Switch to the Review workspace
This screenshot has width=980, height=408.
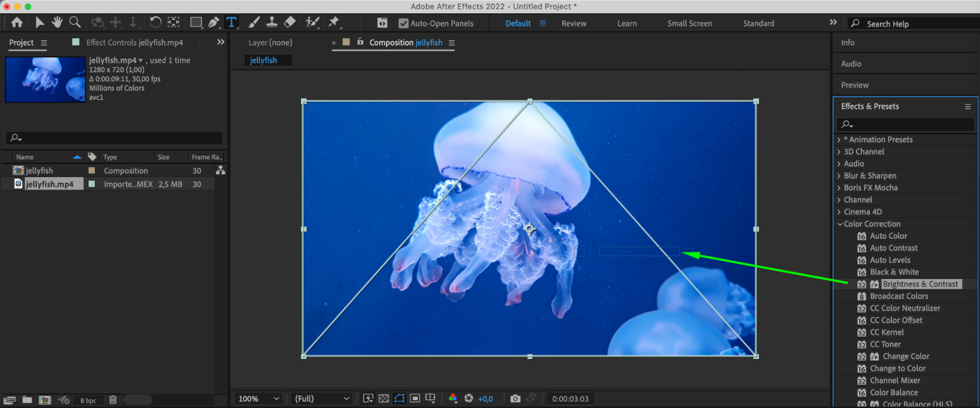(574, 24)
